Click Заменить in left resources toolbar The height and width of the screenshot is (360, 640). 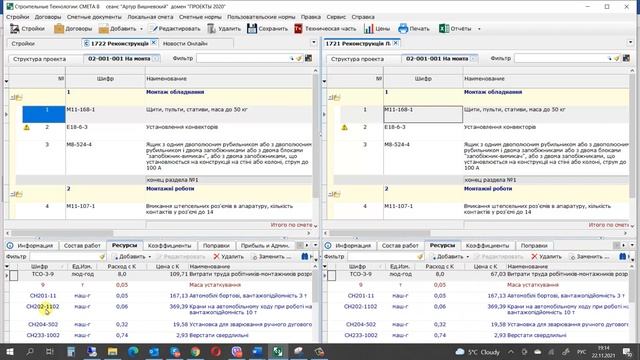tap(271, 257)
